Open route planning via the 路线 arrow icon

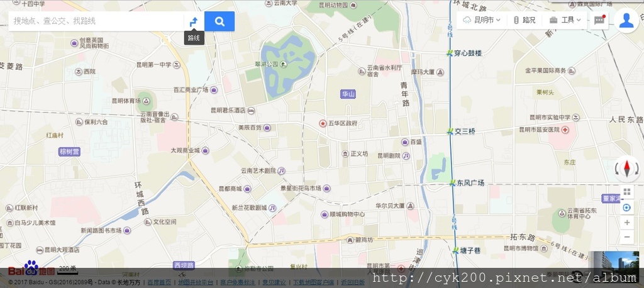tap(194, 22)
